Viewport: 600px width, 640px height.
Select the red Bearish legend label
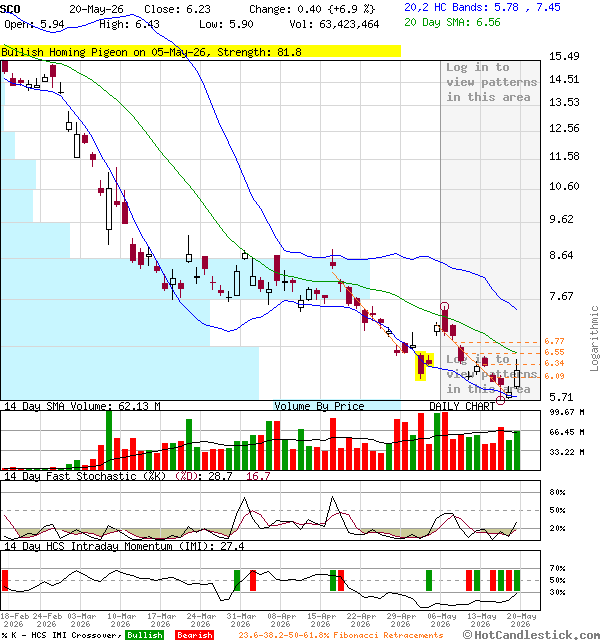[x=195, y=635]
